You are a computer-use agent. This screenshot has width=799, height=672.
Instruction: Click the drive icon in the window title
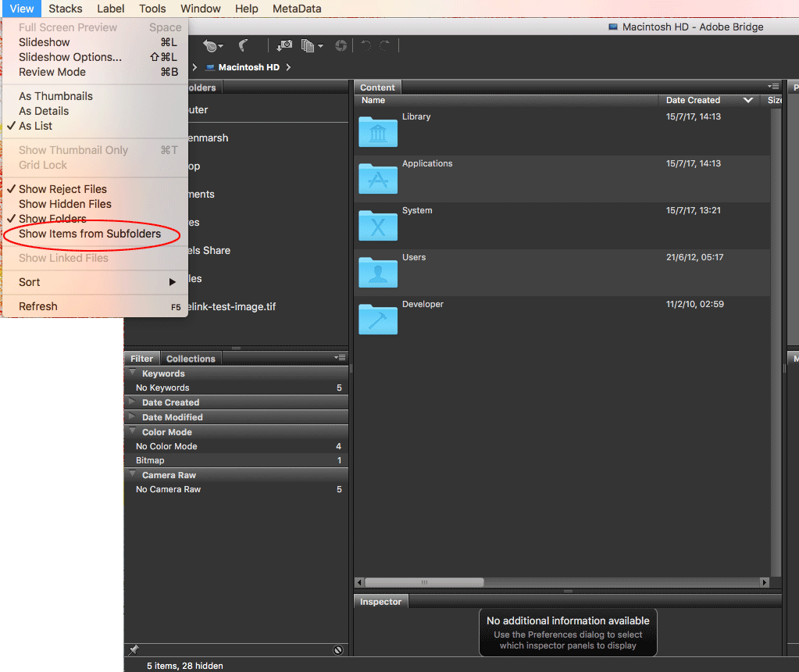pyautogui.click(x=613, y=27)
